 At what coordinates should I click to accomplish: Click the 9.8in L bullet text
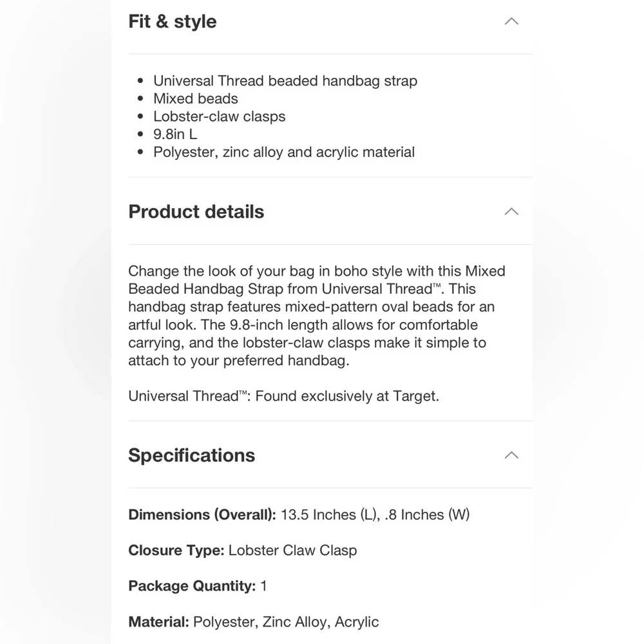point(175,135)
